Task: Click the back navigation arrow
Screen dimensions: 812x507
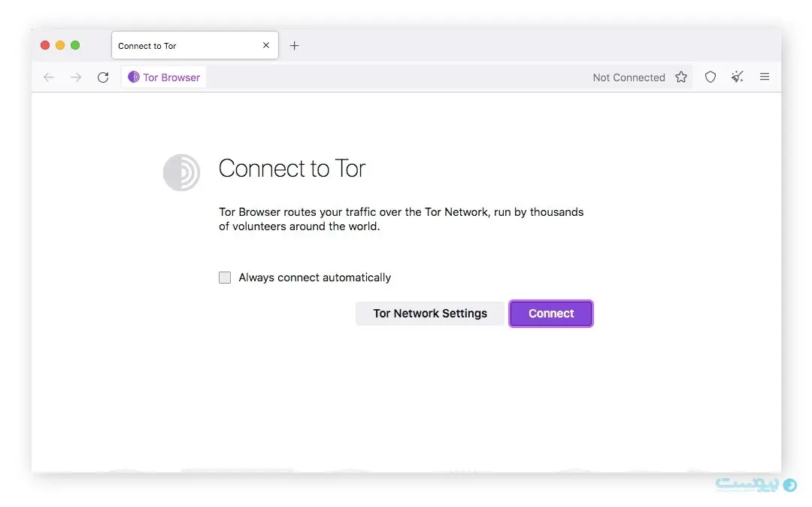Action: click(49, 77)
